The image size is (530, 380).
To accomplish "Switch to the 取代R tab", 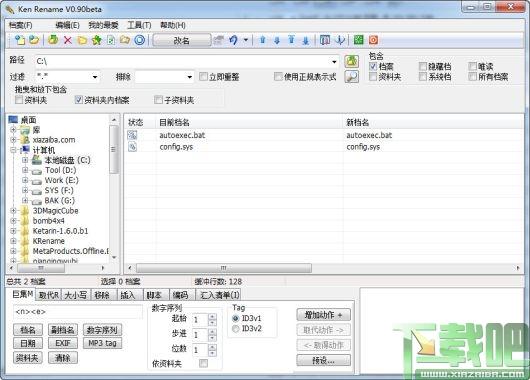I will [x=48, y=295].
